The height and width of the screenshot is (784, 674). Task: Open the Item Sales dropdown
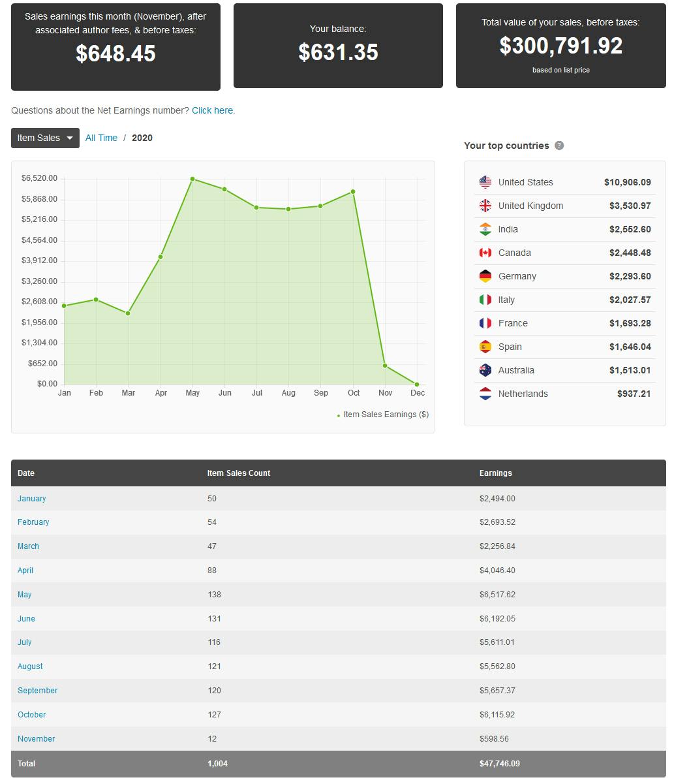pos(44,138)
